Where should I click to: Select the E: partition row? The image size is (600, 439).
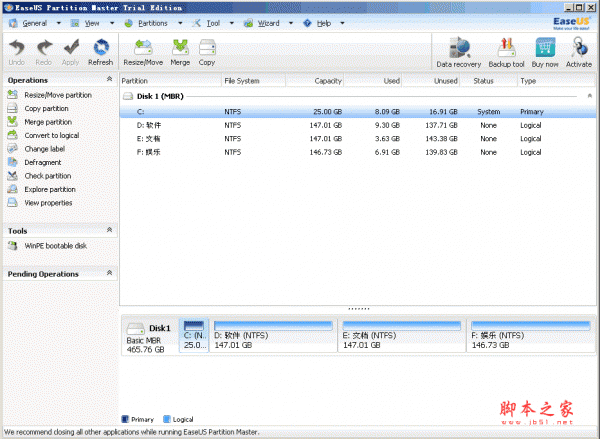[x=358, y=139]
